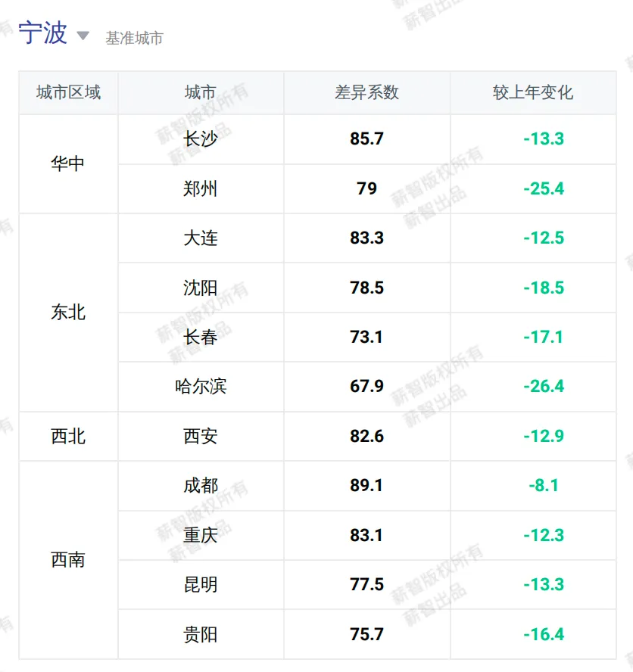This screenshot has width=633, height=672.
Task: Click the 较上年变化 column header
Action: pos(533,92)
